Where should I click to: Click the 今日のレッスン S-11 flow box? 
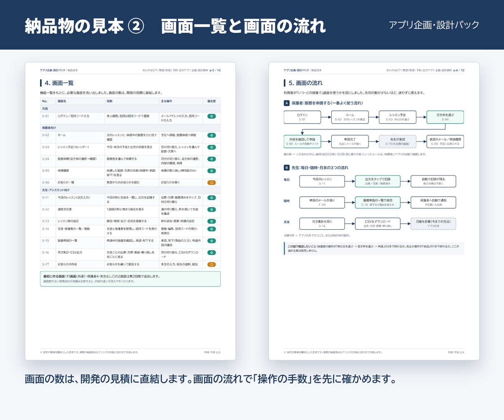pos(322,181)
